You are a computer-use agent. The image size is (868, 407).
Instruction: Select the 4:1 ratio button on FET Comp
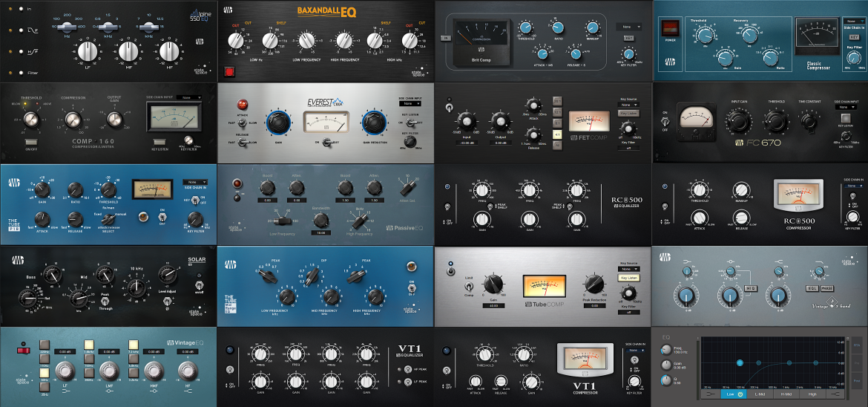(x=556, y=133)
